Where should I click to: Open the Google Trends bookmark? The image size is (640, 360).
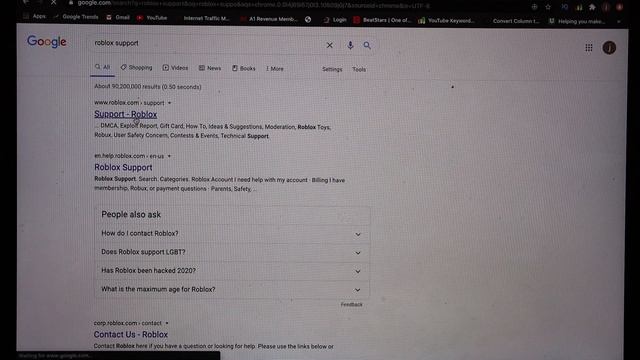[76, 17]
